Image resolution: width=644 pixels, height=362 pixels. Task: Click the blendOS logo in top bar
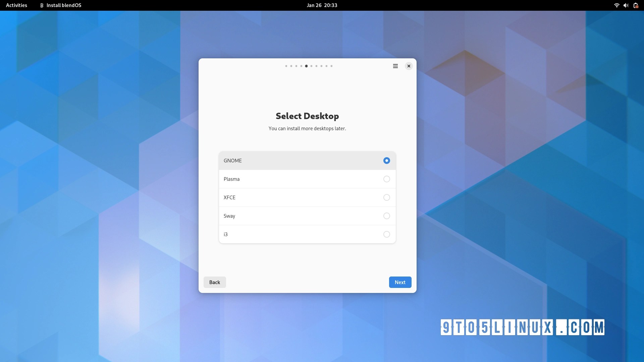pyautogui.click(x=42, y=5)
